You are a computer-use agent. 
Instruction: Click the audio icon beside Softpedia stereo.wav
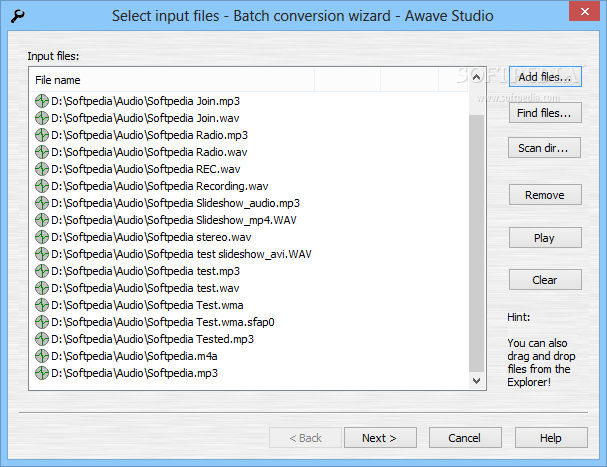[41, 237]
